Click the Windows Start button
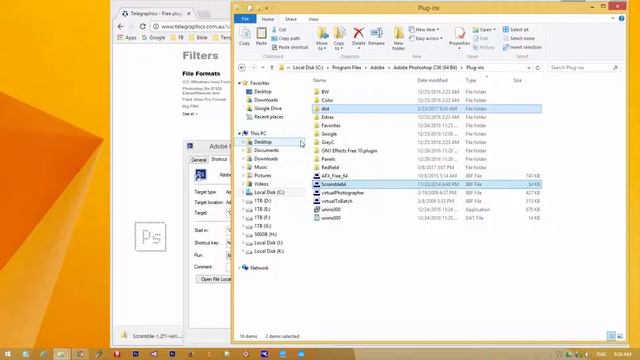Screen dimensions: 640x360 coord(7,354)
